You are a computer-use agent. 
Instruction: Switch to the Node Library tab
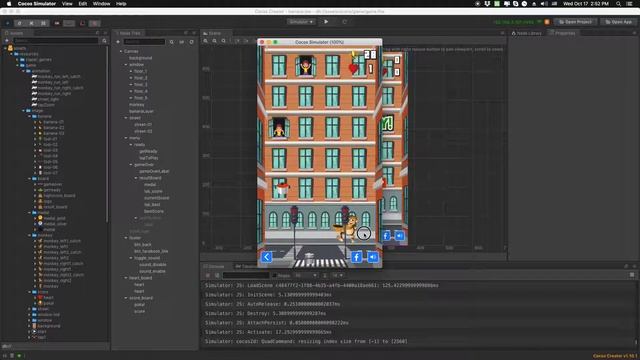tap(527, 33)
